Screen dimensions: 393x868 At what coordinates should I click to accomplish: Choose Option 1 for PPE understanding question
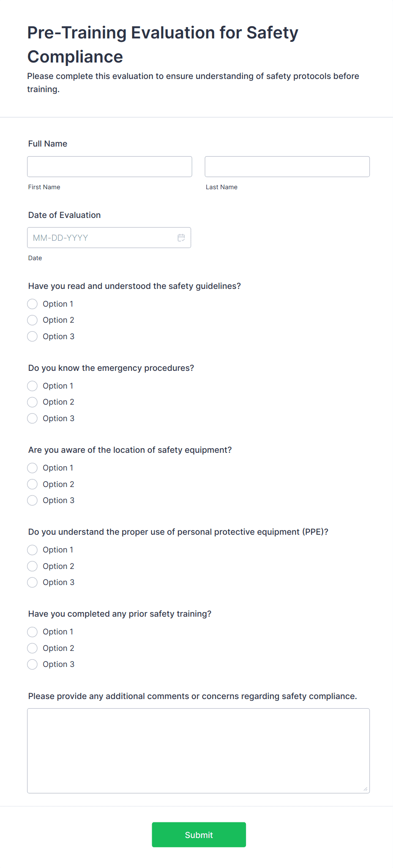coord(32,550)
